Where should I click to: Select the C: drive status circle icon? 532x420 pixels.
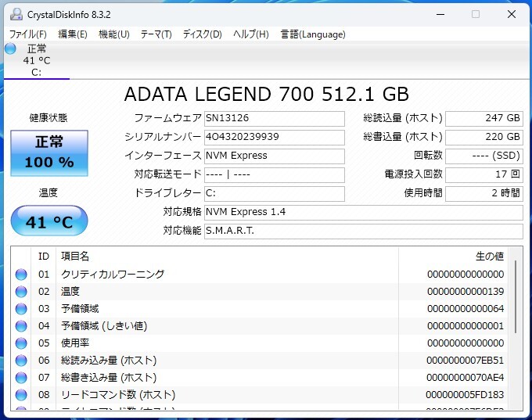10,48
